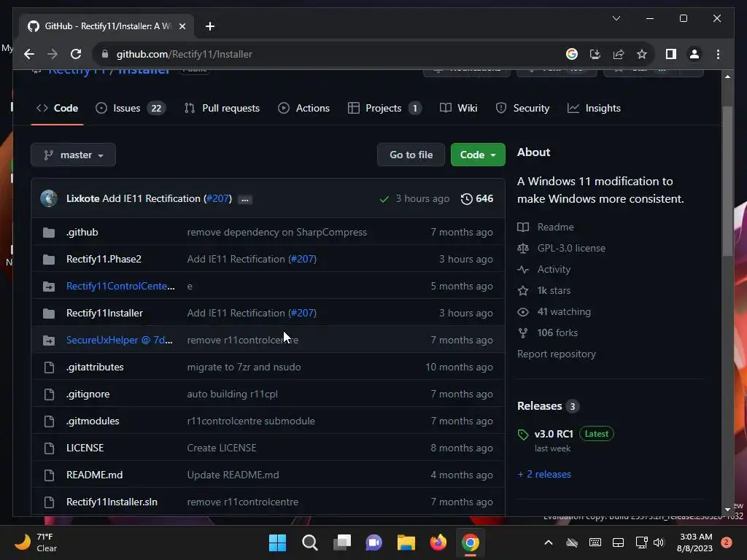Open the tab search chevron in title bar
Screen dimensions: 747x560
tap(616, 18)
